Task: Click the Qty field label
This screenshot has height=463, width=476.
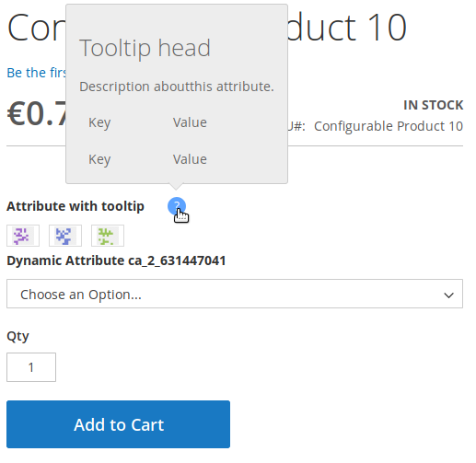Action: coord(17,336)
